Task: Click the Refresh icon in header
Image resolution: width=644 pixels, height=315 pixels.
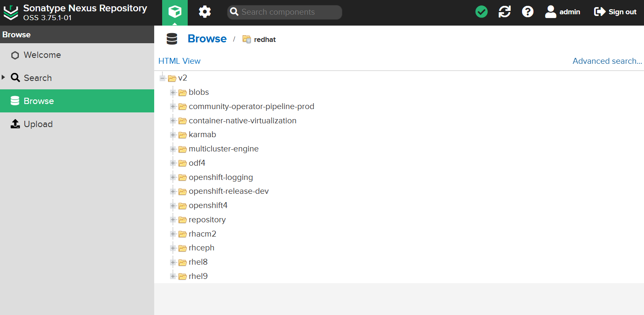Action: [504, 12]
